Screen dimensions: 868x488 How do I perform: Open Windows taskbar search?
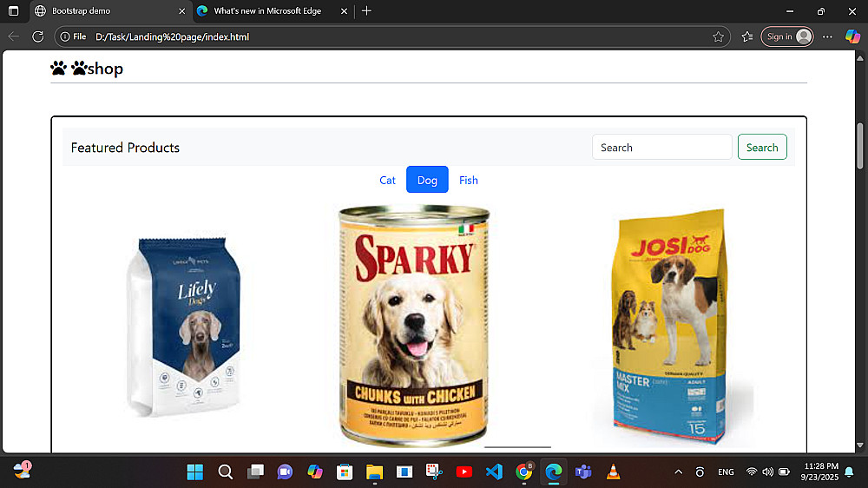click(x=226, y=472)
